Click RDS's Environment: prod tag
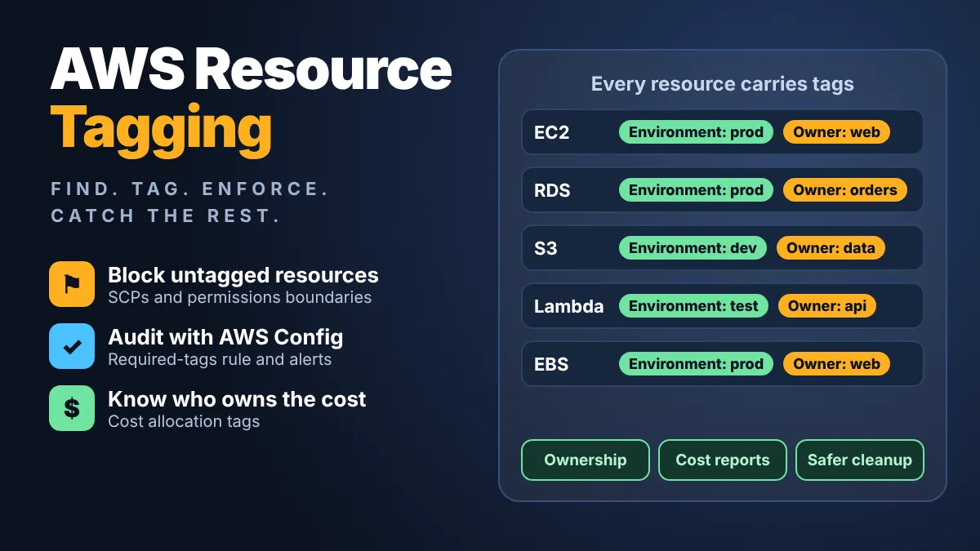 tap(696, 190)
